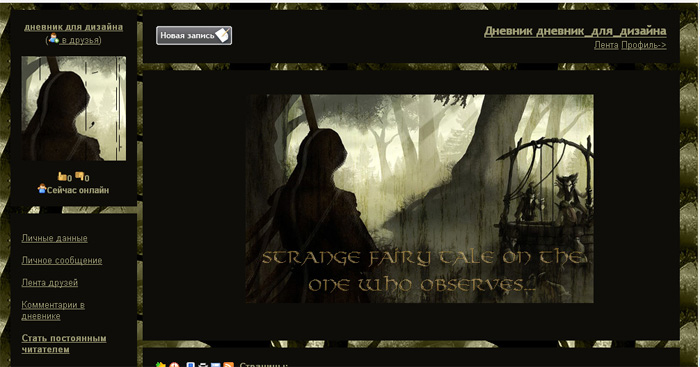
Task: Click Стать постоянным читателем link
Action: pyautogui.click(x=64, y=344)
